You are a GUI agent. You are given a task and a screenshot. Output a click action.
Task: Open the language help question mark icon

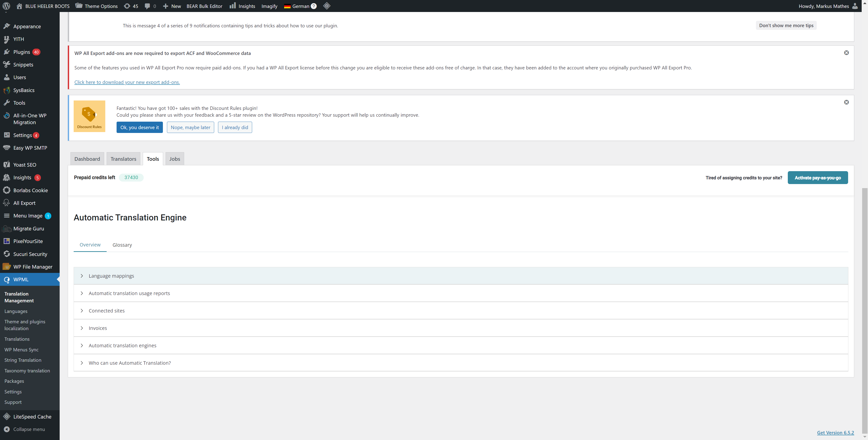coord(314,6)
